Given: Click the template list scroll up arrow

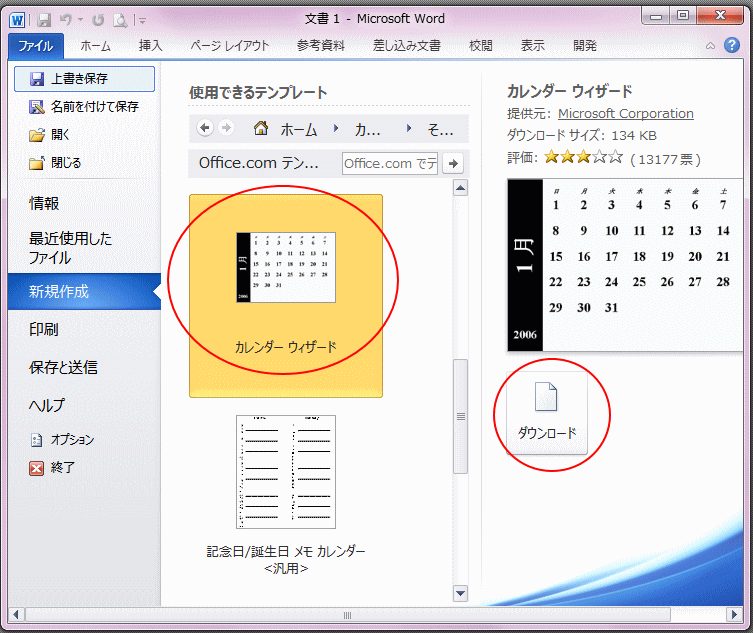Looking at the screenshot, I should point(461,188).
